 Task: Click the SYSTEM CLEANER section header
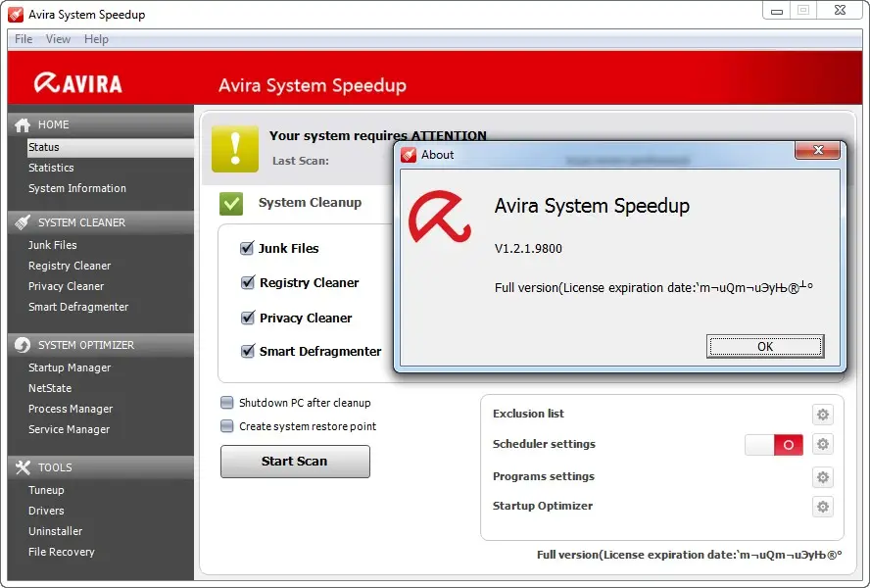(x=101, y=222)
